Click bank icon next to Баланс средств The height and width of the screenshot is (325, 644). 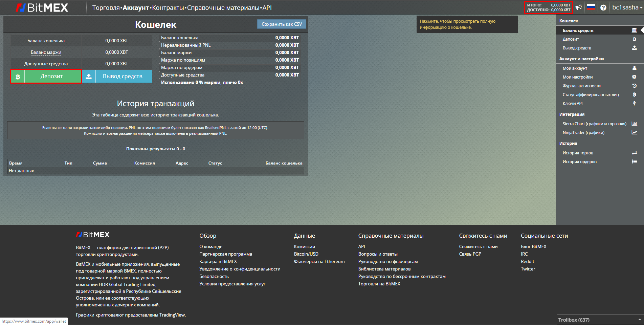tap(634, 30)
